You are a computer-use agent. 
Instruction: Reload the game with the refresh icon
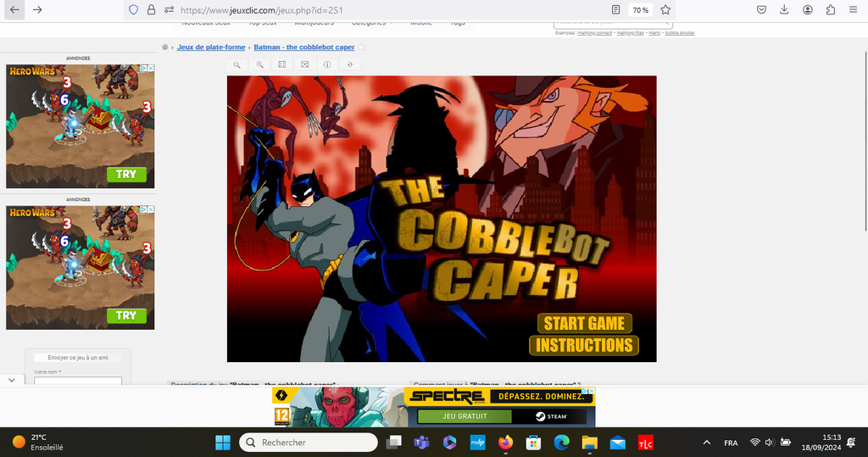pos(350,64)
